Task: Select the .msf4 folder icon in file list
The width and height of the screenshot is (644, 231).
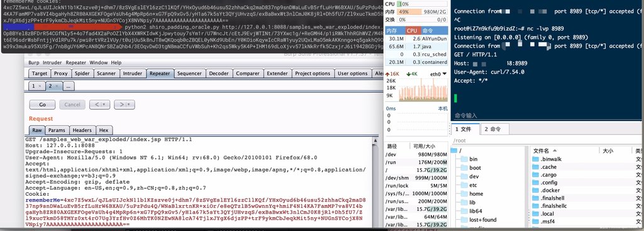Action: (x=536, y=222)
